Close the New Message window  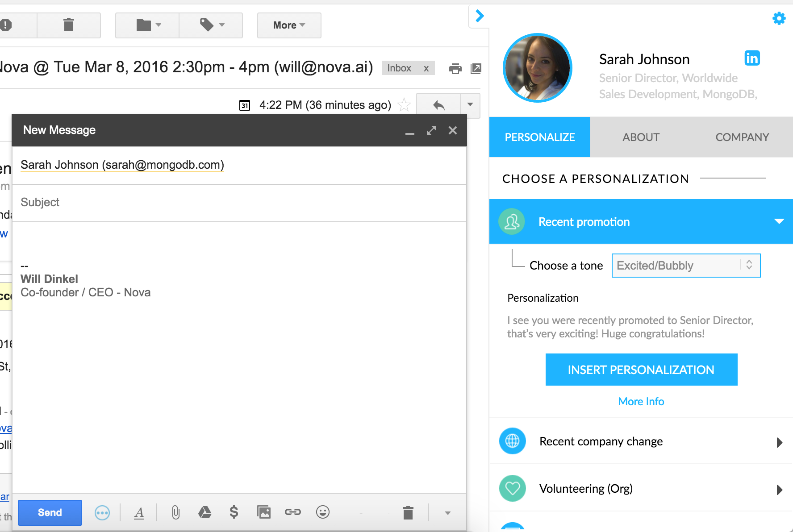click(x=453, y=130)
